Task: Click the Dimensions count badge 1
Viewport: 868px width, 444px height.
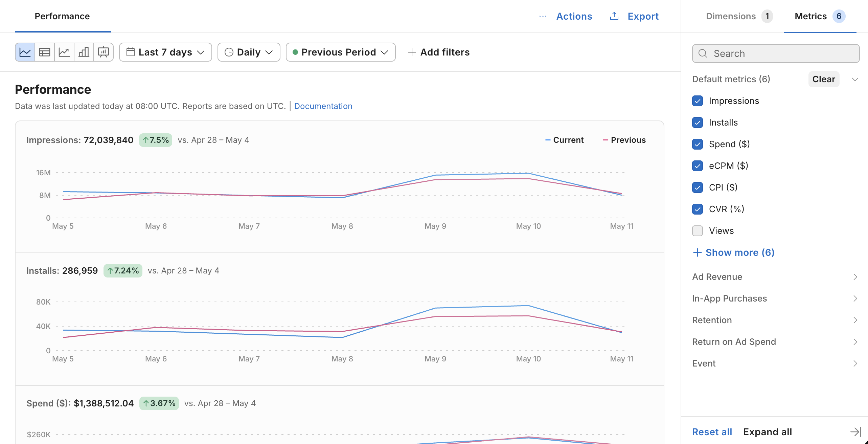Action: (x=767, y=16)
